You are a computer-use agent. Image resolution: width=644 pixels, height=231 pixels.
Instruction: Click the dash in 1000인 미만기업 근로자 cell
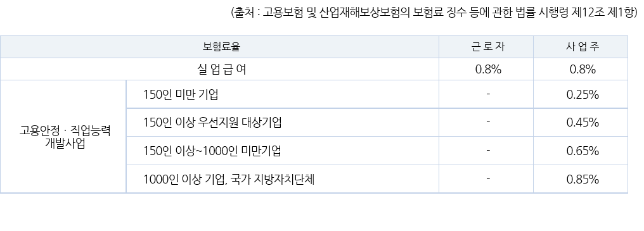point(488,151)
